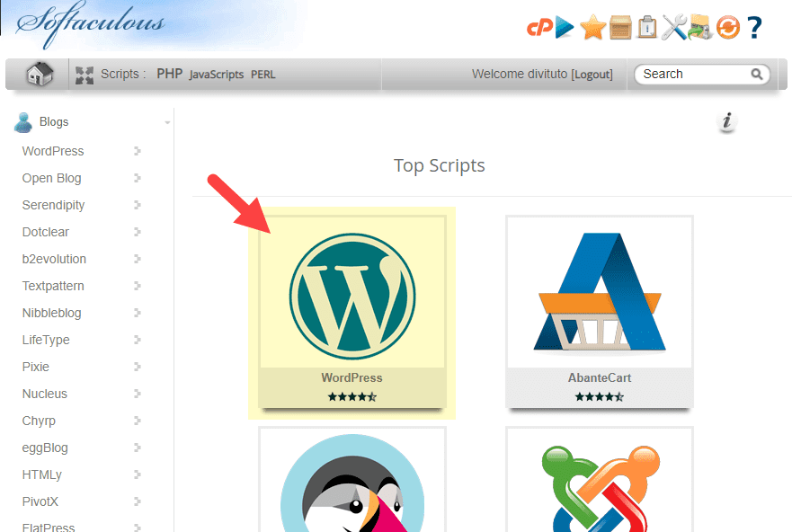This screenshot has width=792, height=532.
Task: Open the WordPress script logo tile
Action: point(352,297)
